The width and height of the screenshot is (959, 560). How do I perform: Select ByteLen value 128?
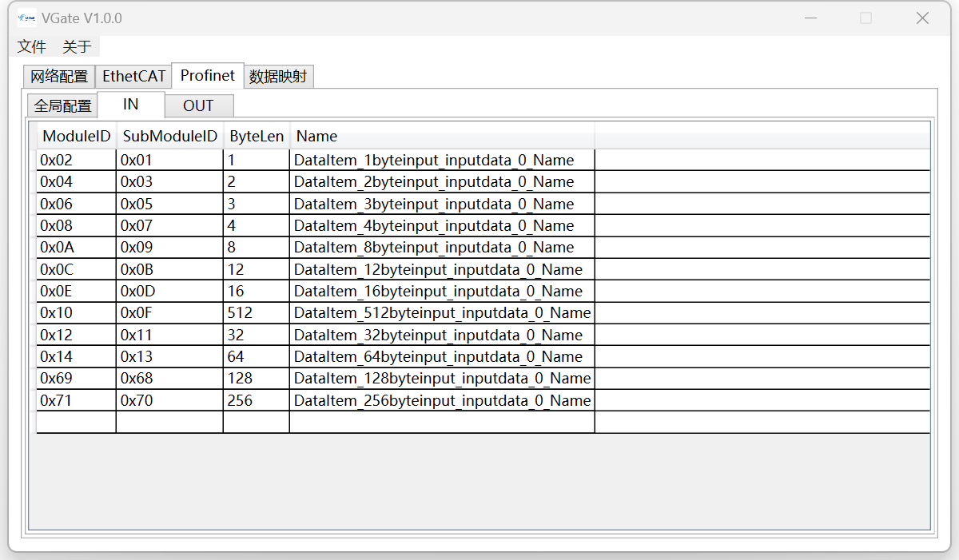pos(256,378)
